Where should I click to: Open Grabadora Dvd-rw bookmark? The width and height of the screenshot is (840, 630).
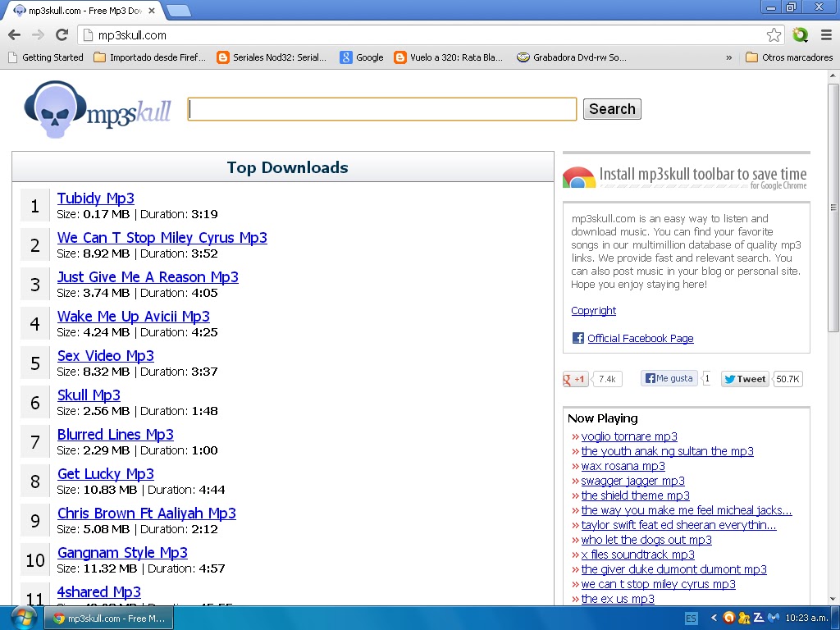[x=572, y=57]
